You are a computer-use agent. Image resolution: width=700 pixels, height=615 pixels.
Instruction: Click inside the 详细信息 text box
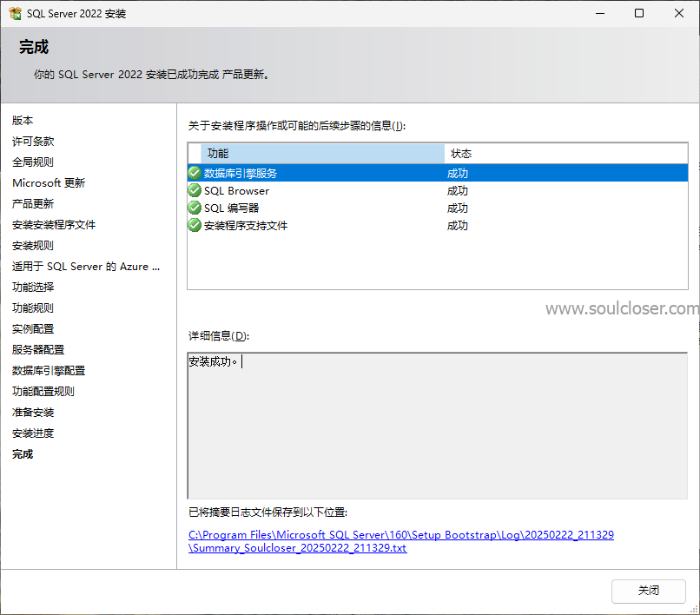coord(438,426)
